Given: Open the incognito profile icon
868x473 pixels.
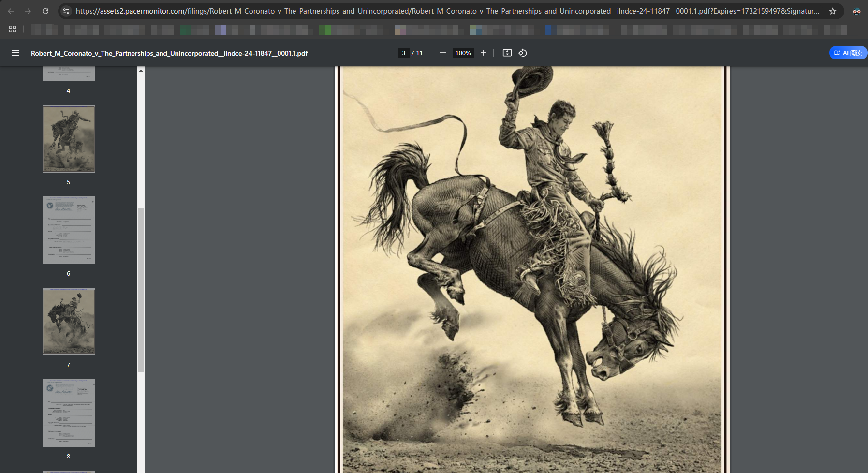Looking at the screenshot, I should (856, 11).
